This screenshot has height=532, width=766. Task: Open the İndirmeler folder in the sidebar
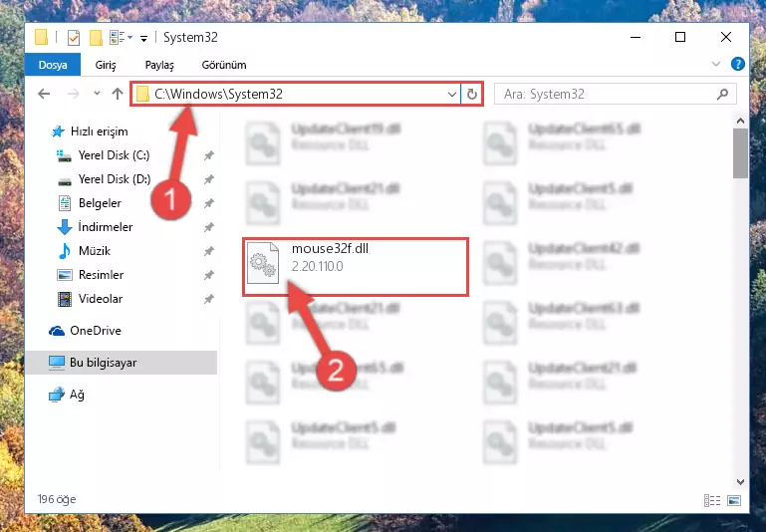point(106,227)
